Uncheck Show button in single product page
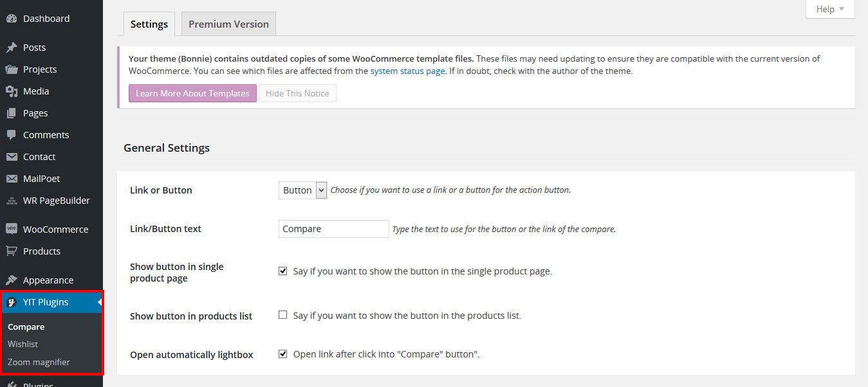This screenshot has width=868, height=387. tap(283, 271)
